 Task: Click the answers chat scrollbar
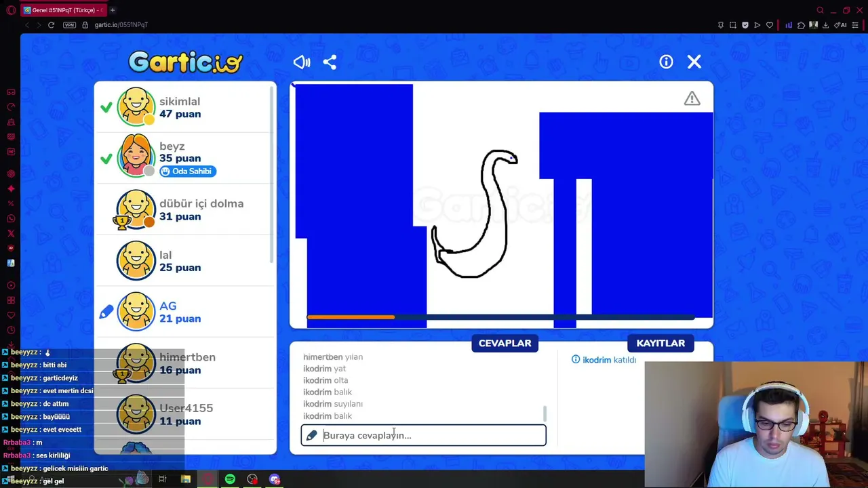point(545,413)
